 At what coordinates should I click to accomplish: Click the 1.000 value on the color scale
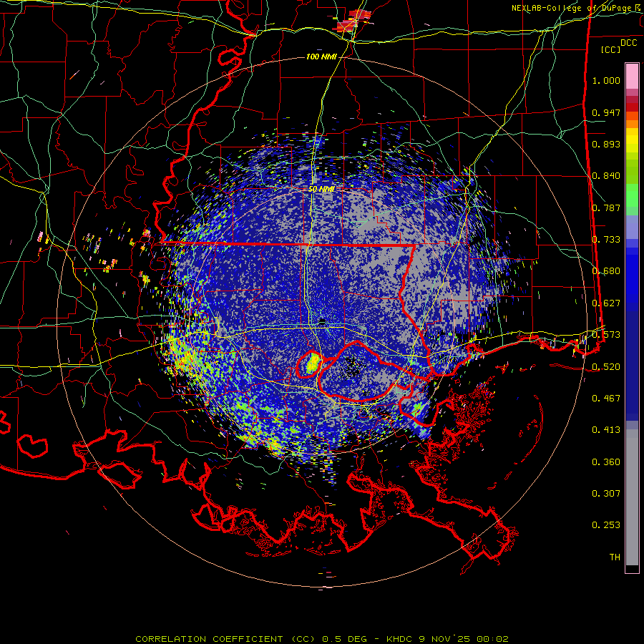click(x=606, y=80)
